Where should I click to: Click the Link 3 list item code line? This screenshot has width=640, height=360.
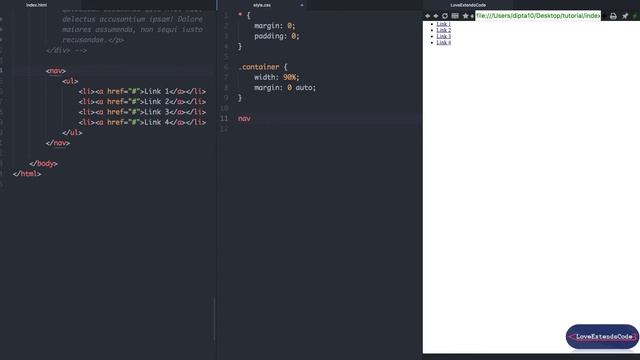pyautogui.click(x=142, y=112)
